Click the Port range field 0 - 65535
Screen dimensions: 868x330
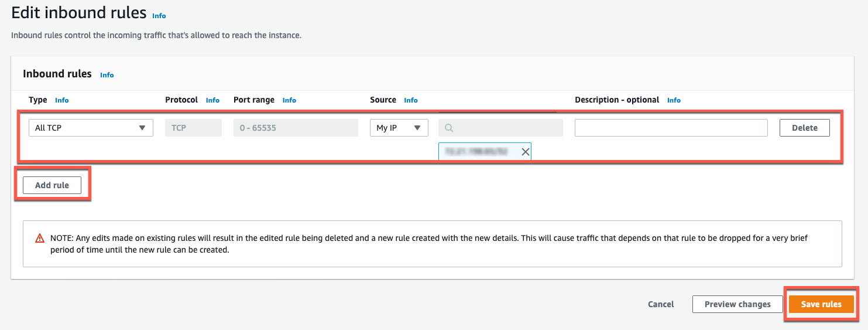296,128
